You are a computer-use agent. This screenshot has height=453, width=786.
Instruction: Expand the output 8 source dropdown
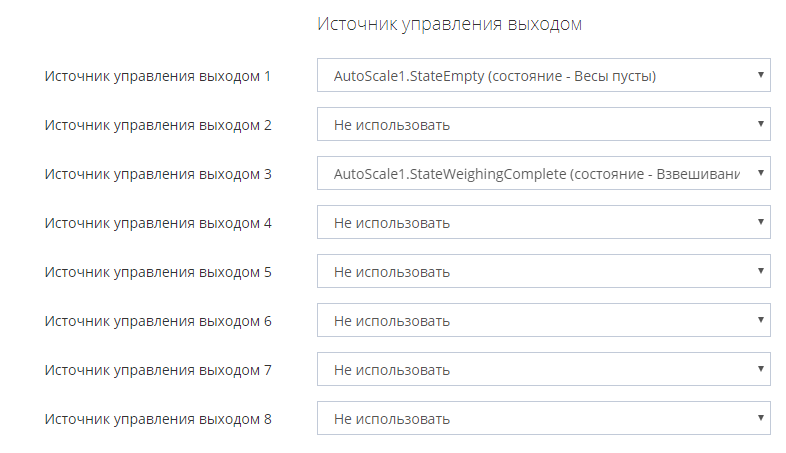tap(543, 418)
